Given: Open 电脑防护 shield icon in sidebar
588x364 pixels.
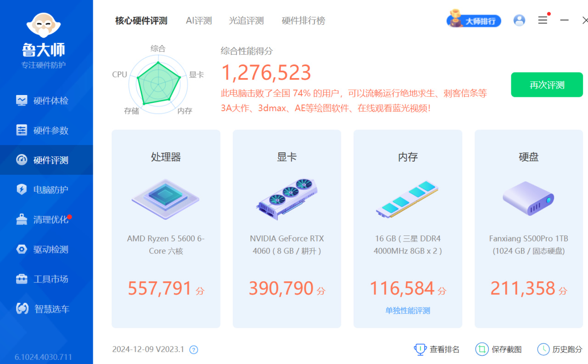Looking at the screenshot, I should pyautogui.click(x=22, y=190).
